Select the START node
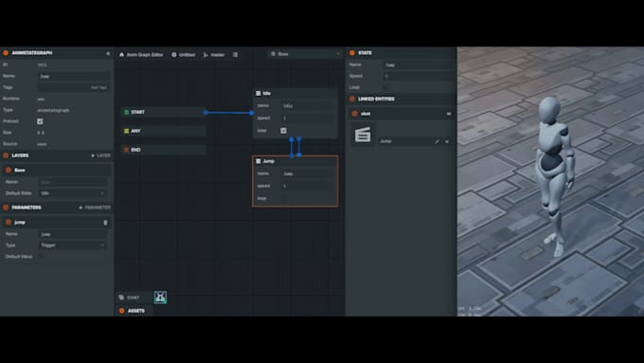Viewport: 644px width, 363px height. [x=164, y=112]
